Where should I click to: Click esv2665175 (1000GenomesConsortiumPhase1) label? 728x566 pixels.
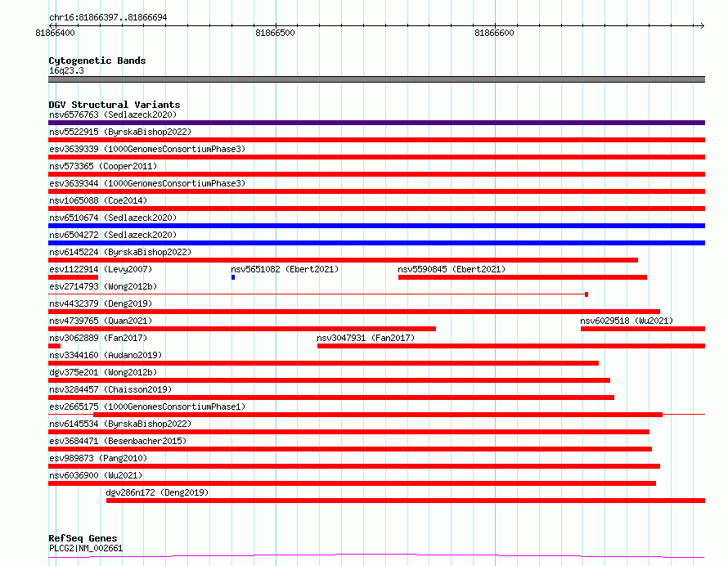tap(147, 407)
